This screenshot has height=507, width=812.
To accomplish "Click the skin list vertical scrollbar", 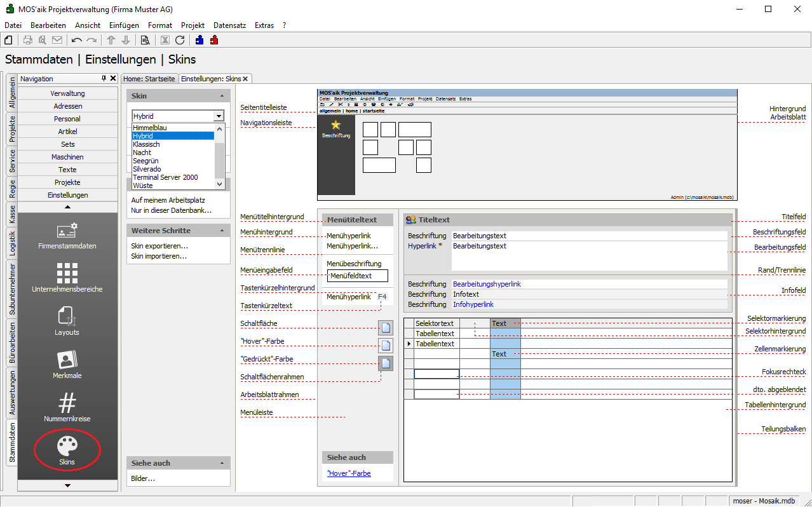I will pyautogui.click(x=219, y=156).
